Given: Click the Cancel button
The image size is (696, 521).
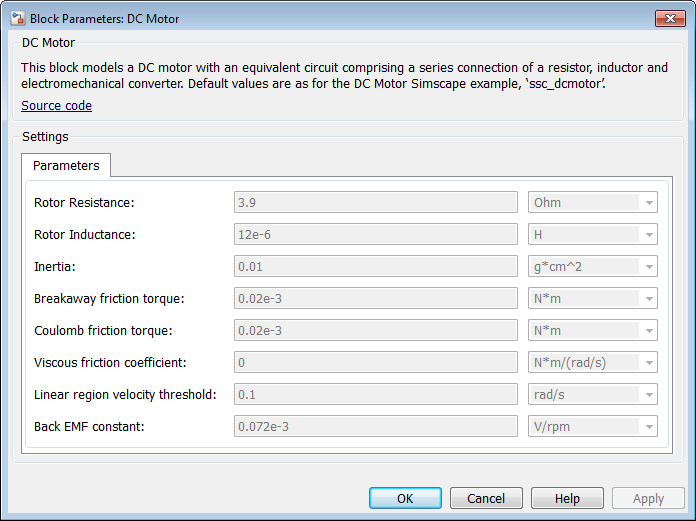Looking at the screenshot, I should point(486,498).
